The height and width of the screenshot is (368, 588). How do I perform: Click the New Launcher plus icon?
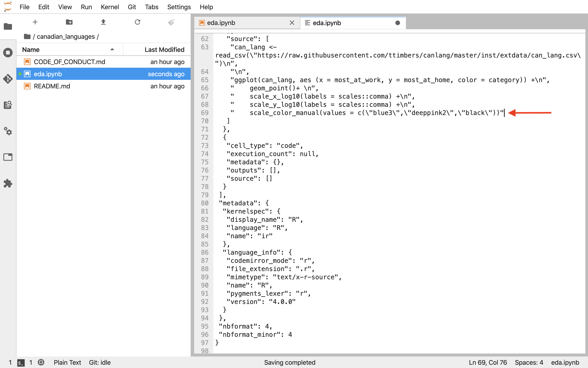(x=35, y=22)
